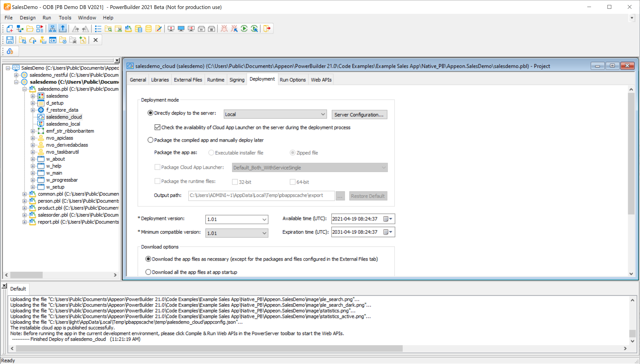Click the C# toolbar icon
This screenshot has height=364, width=640.
point(53,40)
